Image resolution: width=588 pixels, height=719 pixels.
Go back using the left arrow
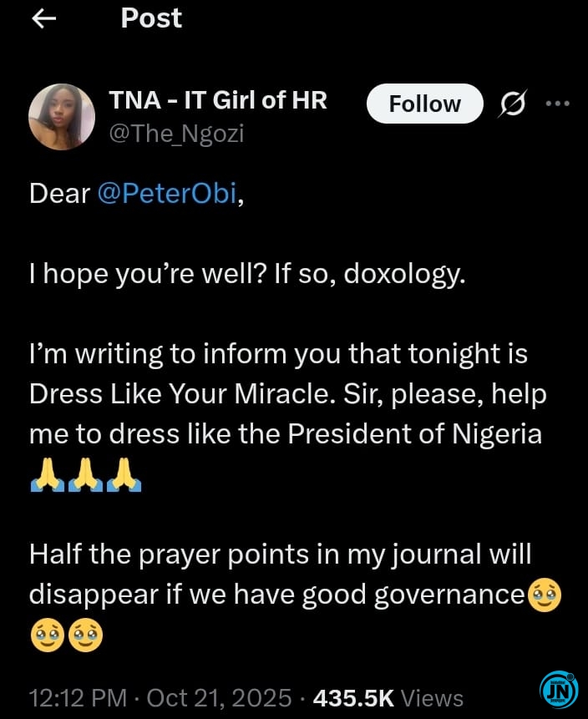pos(43,19)
